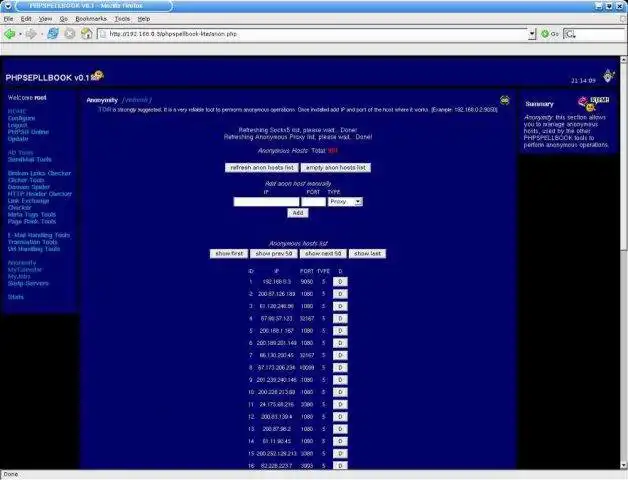Click the 'show next 50' button
Screen dimensions: 628x480
pyautogui.click(x=323, y=254)
